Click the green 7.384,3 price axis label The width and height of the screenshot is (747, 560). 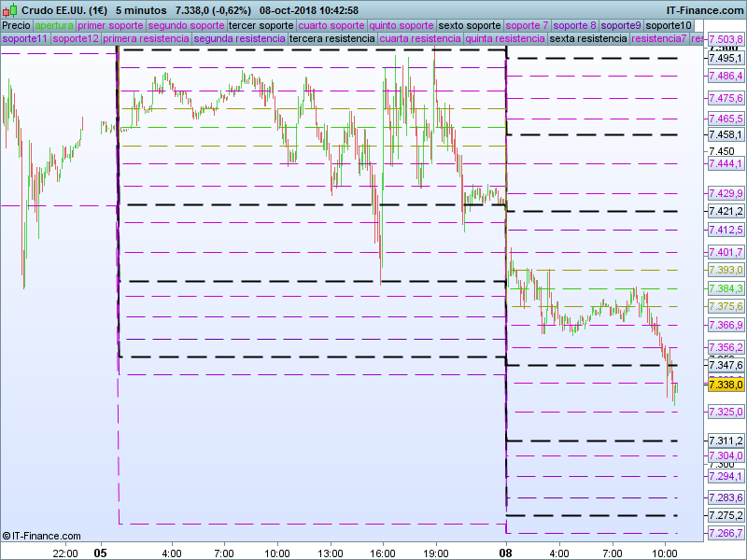pos(726,288)
